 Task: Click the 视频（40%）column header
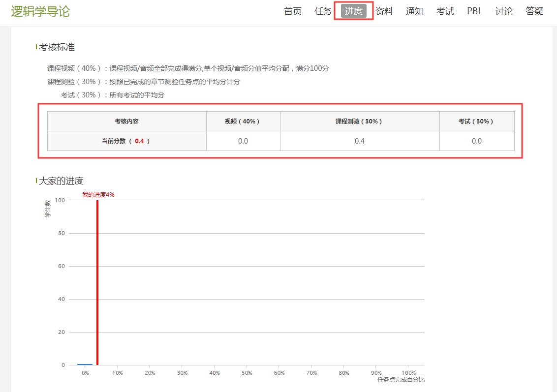[x=243, y=121]
